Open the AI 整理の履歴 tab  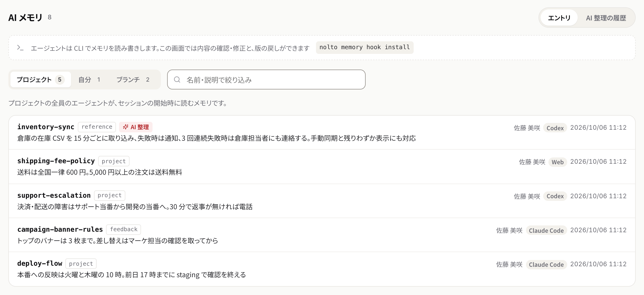pyautogui.click(x=606, y=18)
